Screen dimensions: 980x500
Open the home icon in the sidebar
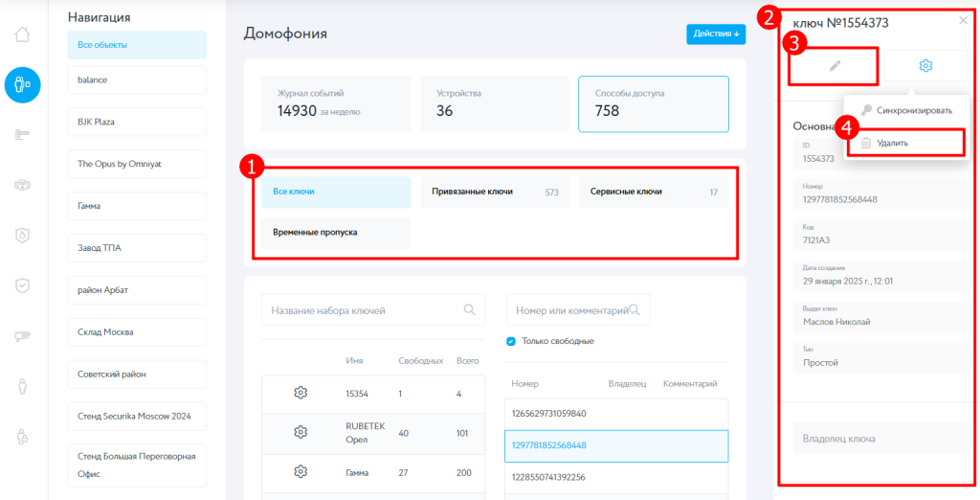pyautogui.click(x=23, y=34)
